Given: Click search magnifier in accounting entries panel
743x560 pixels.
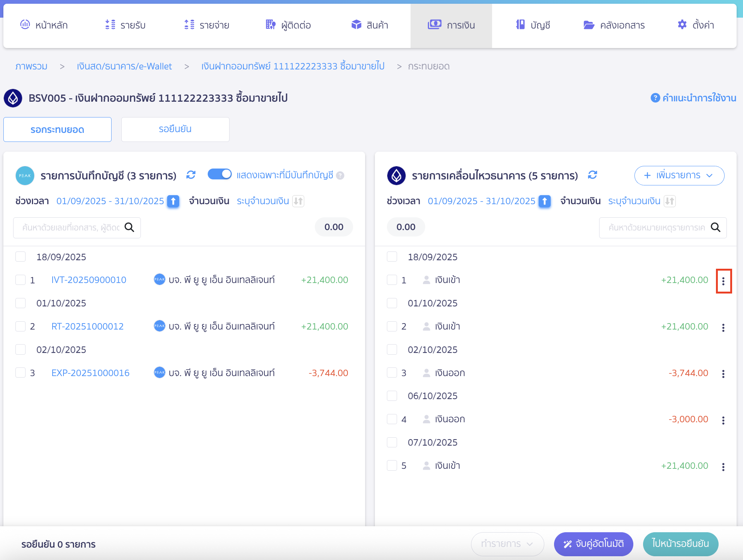Looking at the screenshot, I should [x=129, y=227].
